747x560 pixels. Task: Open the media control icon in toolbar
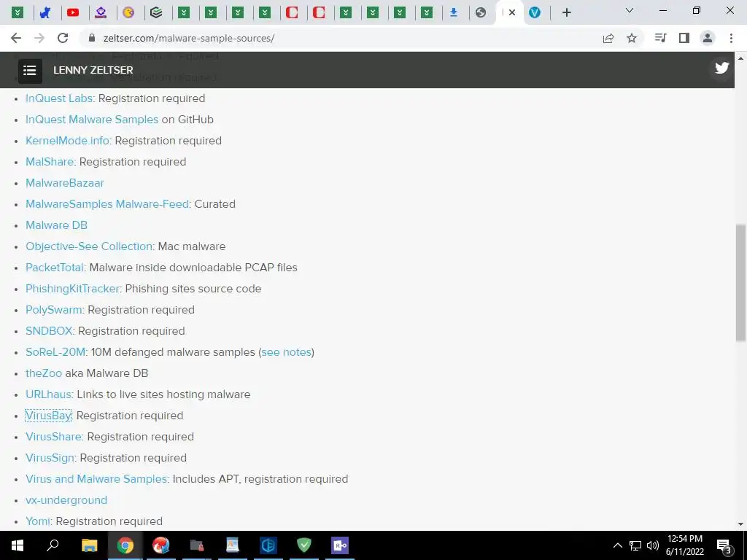(x=660, y=38)
